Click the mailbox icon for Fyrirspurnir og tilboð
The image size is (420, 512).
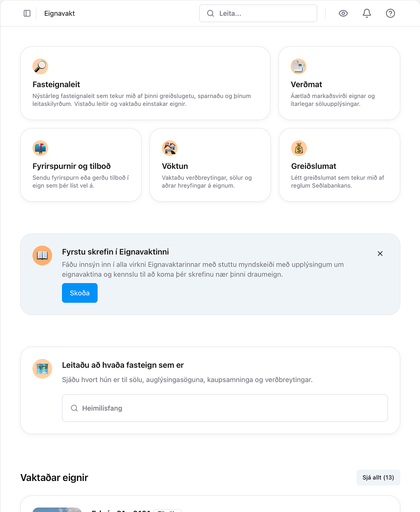coord(40,148)
